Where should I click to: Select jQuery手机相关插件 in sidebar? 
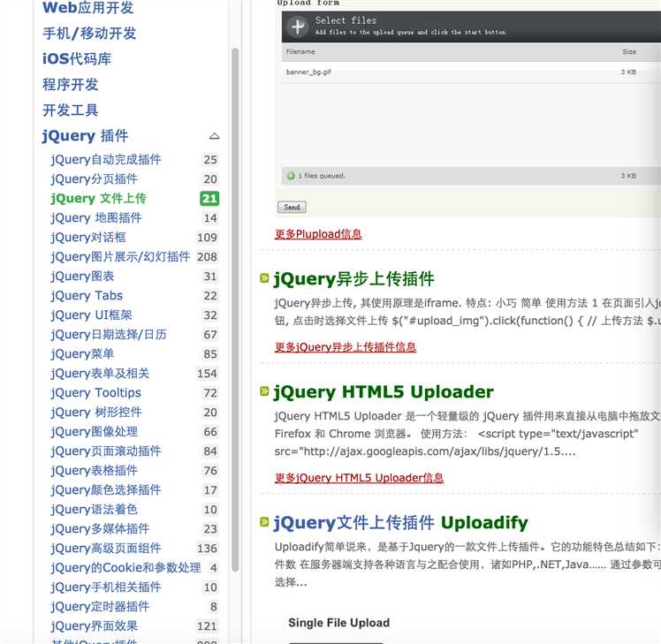(106, 587)
